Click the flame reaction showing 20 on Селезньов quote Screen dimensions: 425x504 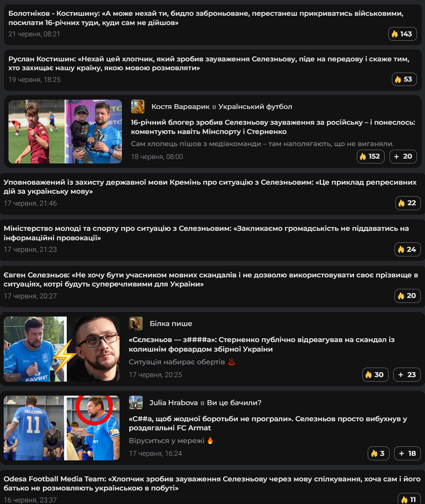408,296
